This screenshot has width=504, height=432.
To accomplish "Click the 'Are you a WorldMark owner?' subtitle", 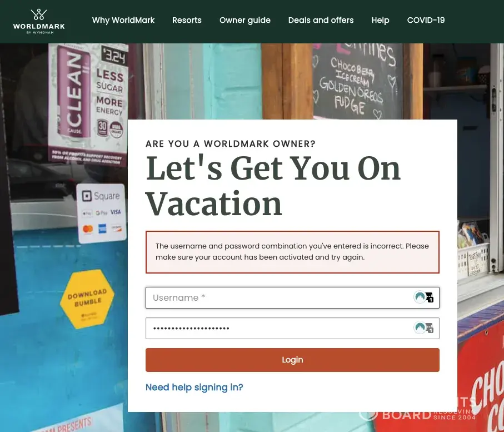I will [x=231, y=144].
